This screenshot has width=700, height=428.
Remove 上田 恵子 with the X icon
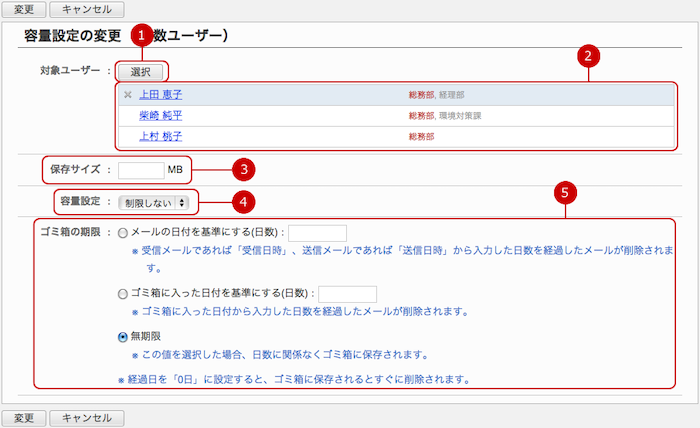click(127, 95)
